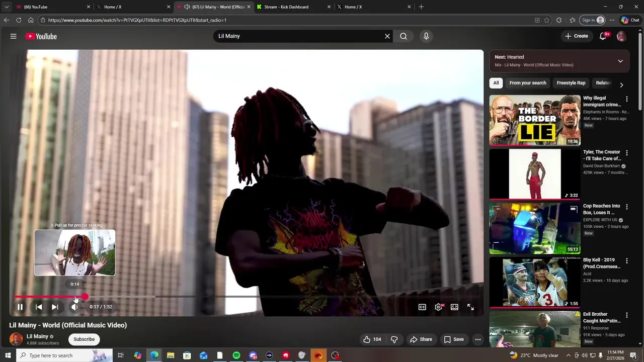Dislike the video
Screen dimensions: 644x362
[x=394, y=339]
